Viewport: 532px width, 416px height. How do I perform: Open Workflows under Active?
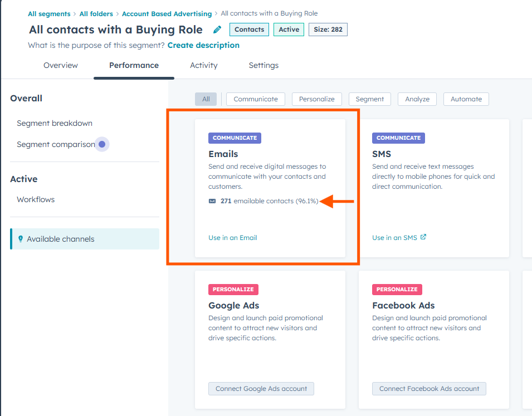(35, 199)
